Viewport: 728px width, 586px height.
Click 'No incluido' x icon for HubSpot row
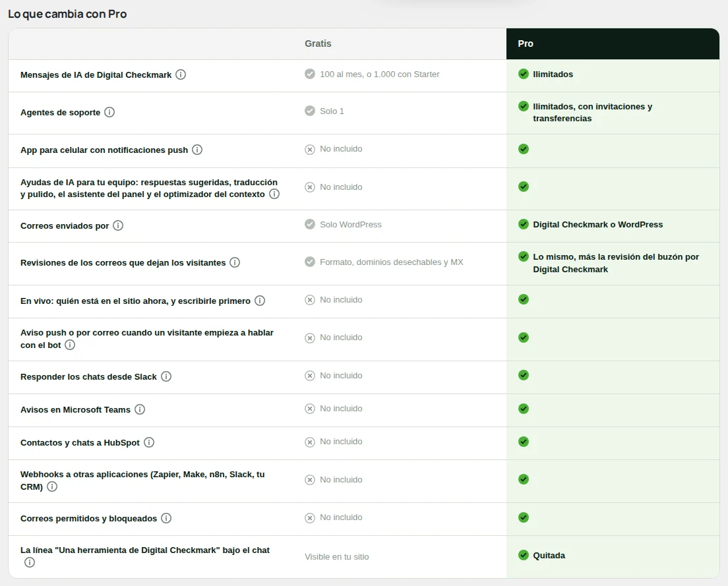[310, 442]
